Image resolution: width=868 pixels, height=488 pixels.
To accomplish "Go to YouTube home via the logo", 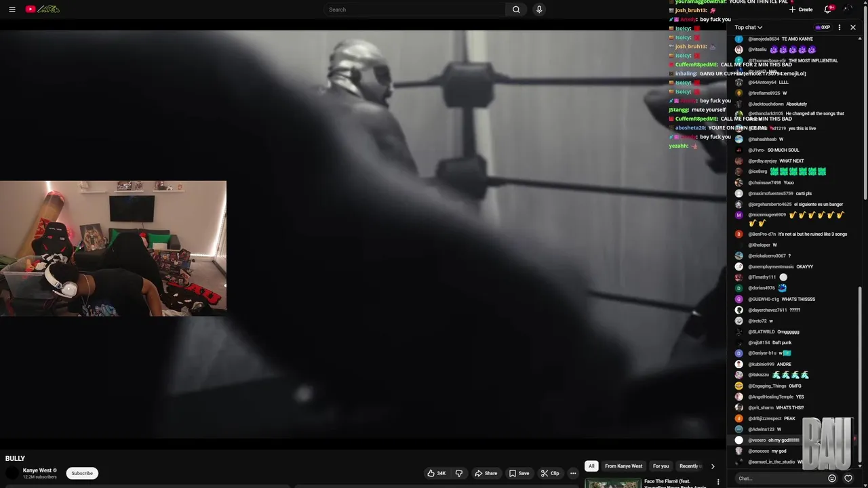I will click(42, 9).
